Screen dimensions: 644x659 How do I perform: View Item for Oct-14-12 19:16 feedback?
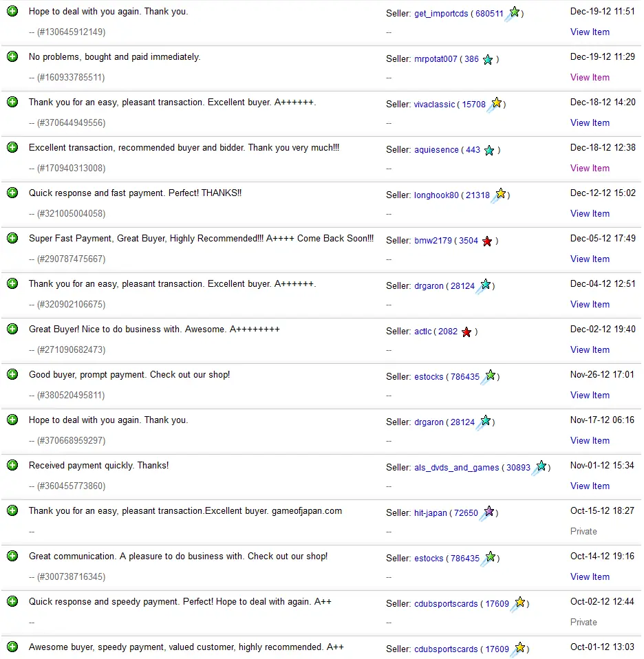pos(590,576)
